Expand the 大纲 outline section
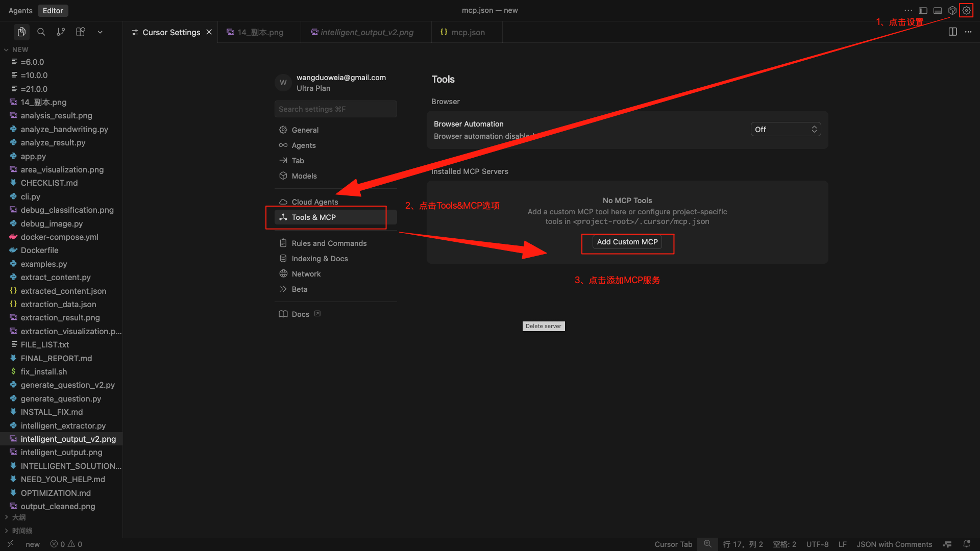This screenshot has height=551, width=980. 19,517
